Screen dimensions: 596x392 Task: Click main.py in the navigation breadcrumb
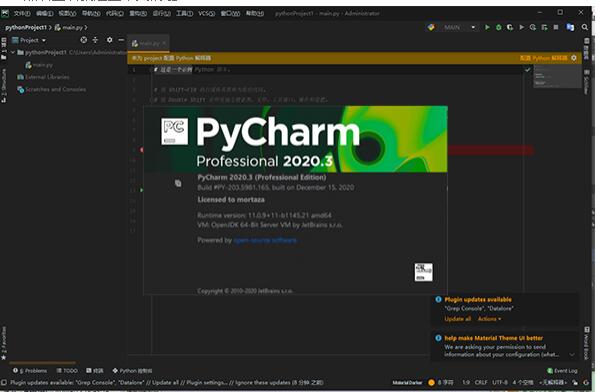click(69, 27)
